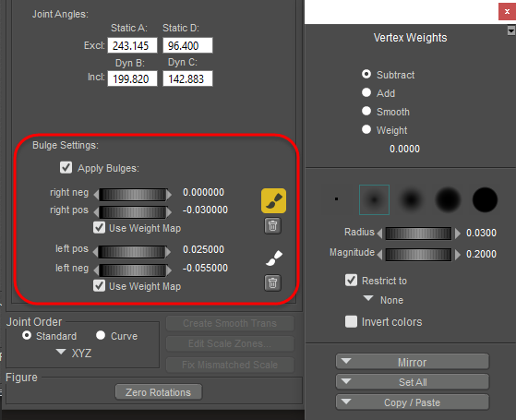Pick the large soft brush preset

point(448,199)
